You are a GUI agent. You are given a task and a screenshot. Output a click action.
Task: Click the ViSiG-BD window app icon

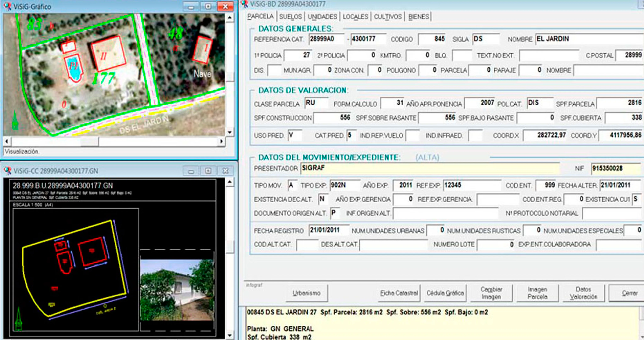pyautogui.click(x=244, y=3)
